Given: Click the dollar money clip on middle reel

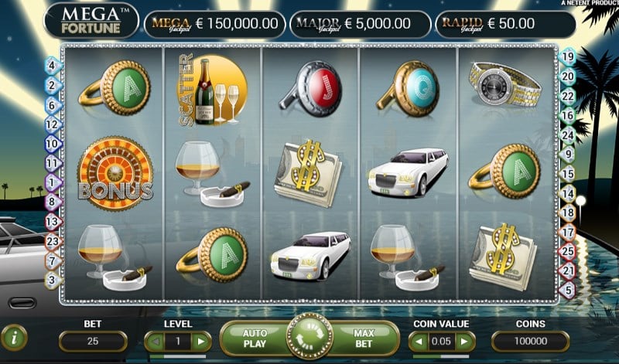Looking at the screenshot, I should tap(308, 174).
